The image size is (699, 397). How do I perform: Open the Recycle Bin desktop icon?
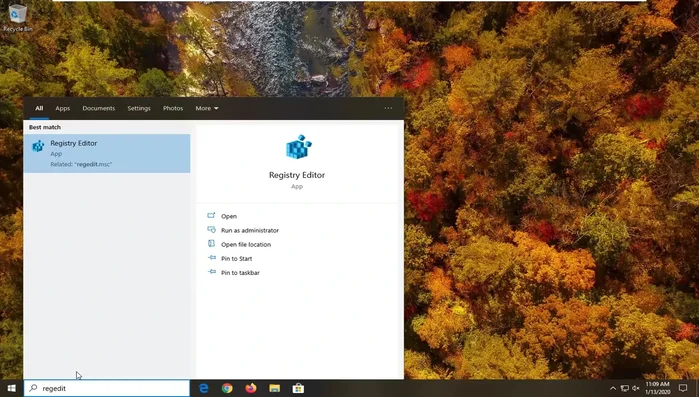(17, 18)
